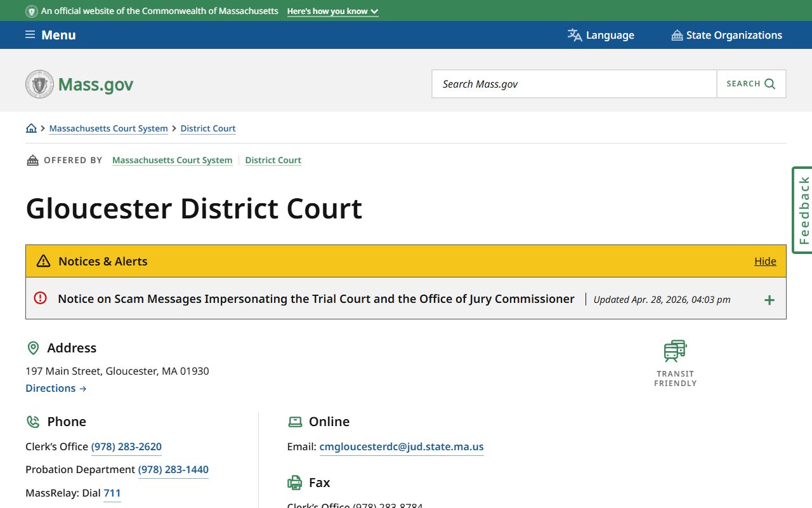Image resolution: width=812 pixels, height=508 pixels.
Task: Expand the scam messages notice plus icon
Action: [769, 300]
